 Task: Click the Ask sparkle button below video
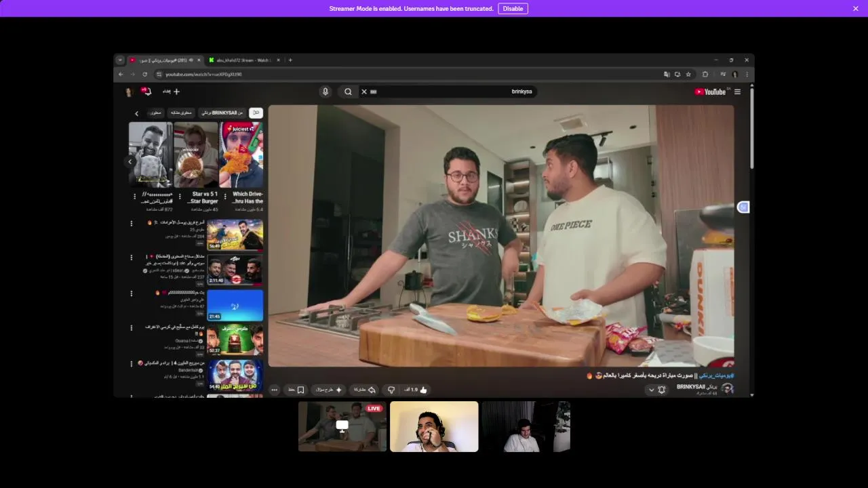point(329,390)
